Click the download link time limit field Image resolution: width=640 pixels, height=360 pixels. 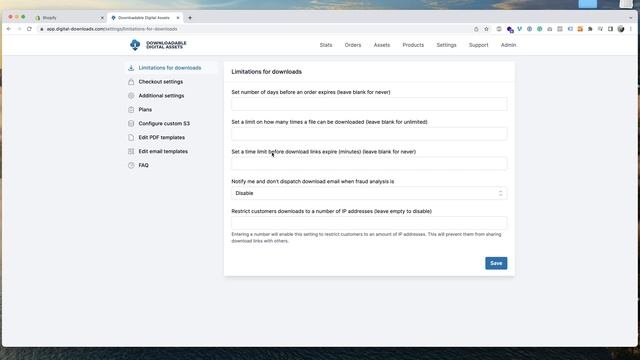click(x=369, y=164)
